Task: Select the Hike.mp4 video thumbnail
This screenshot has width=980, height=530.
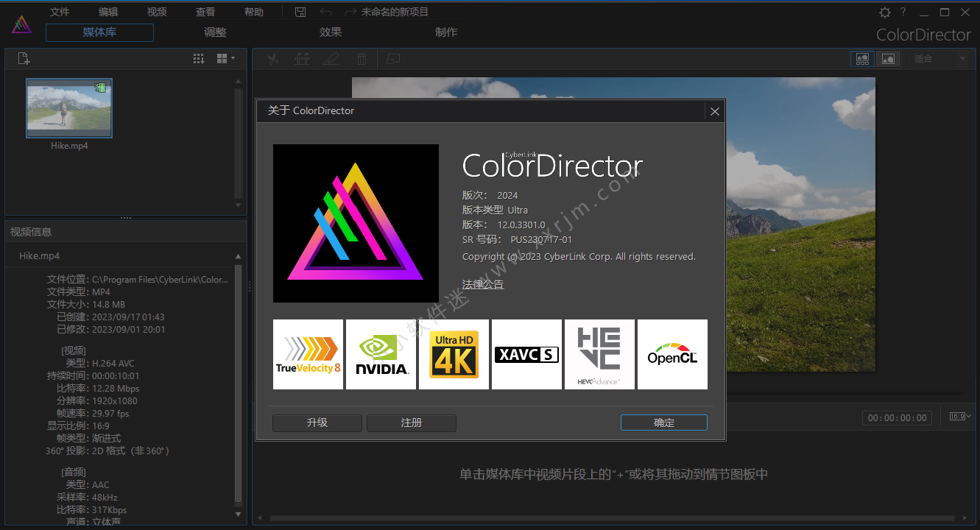Action: coord(69,108)
